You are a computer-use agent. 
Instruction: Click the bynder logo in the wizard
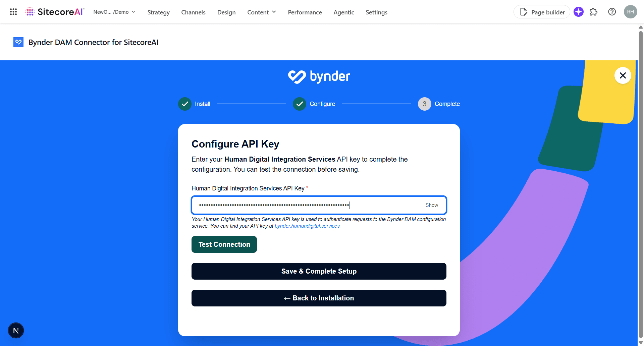(319, 76)
